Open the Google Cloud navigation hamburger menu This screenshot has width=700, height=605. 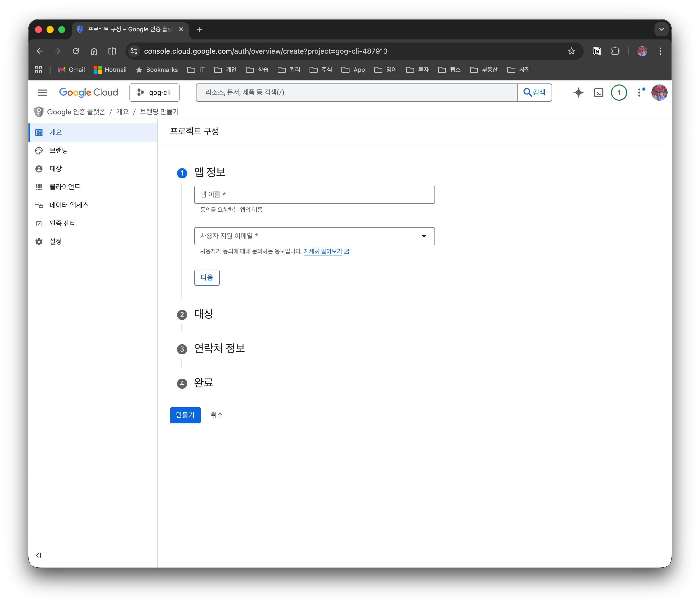click(42, 93)
